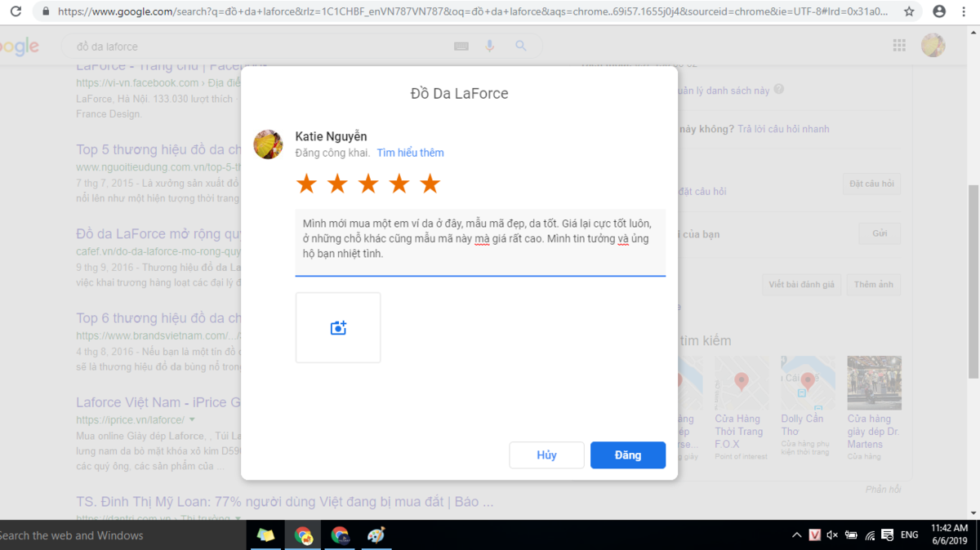Image resolution: width=980 pixels, height=550 pixels.
Task: Set rating to two stars
Action: (337, 184)
